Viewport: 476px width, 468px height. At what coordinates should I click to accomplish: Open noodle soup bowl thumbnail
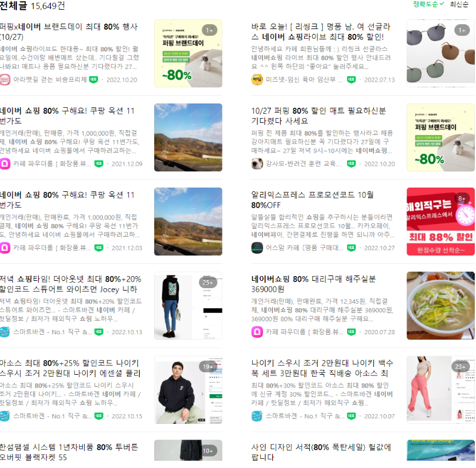point(440,305)
